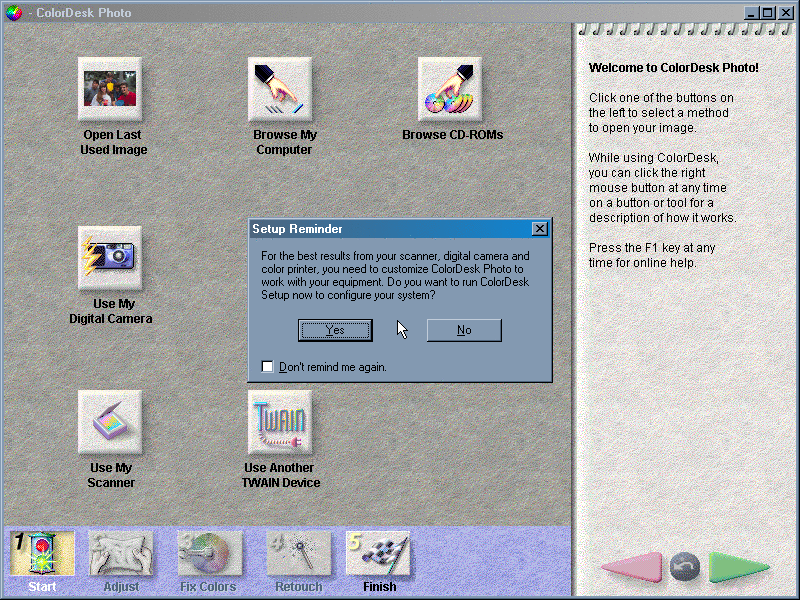The height and width of the screenshot is (600, 800).
Task: Jump to step 5 Finish
Action: pyautogui.click(x=378, y=554)
